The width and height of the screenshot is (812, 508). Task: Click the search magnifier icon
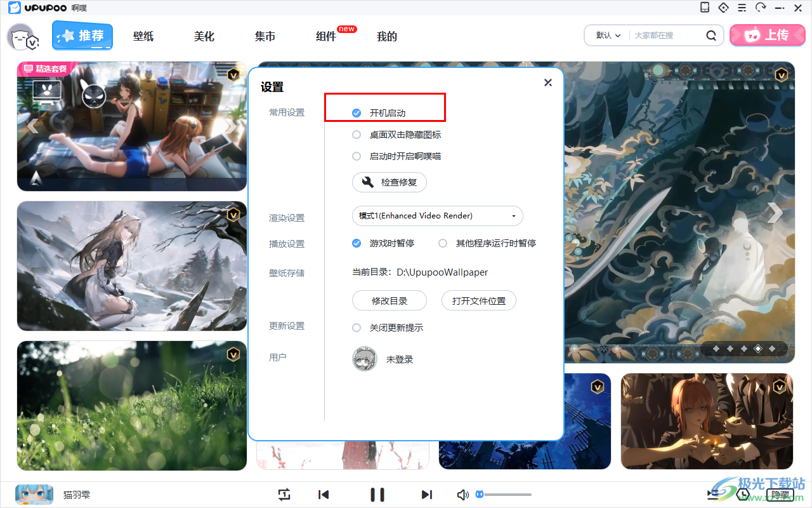pos(712,36)
